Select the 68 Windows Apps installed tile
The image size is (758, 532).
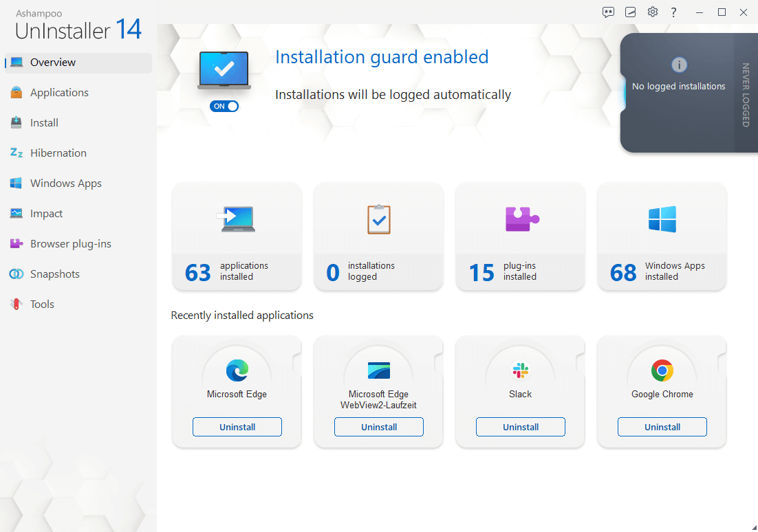(662, 236)
